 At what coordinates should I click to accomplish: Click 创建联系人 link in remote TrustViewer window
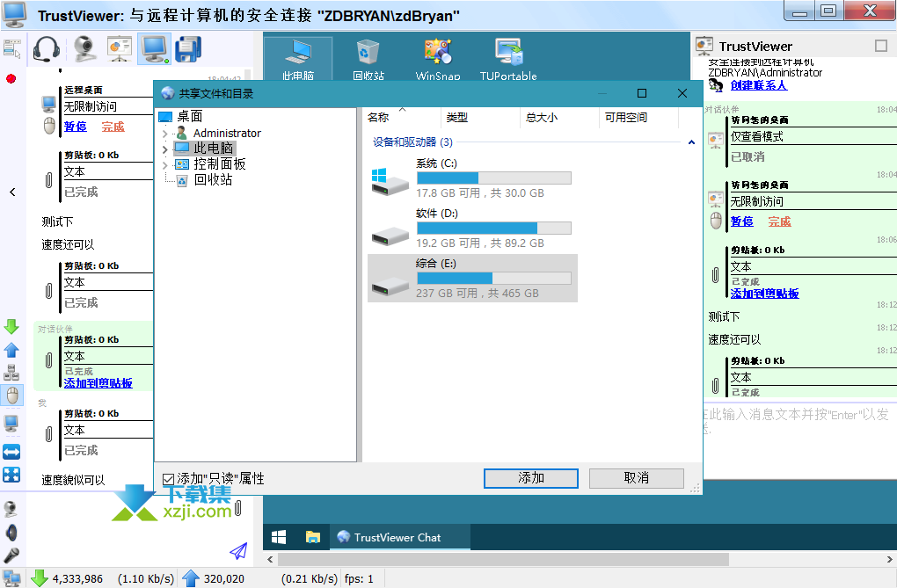coord(759,85)
